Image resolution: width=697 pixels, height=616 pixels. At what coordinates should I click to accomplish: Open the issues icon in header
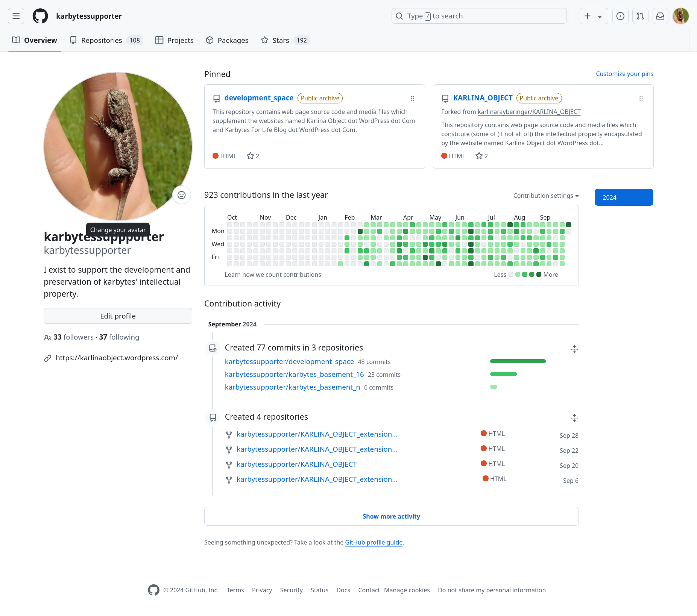[620, 16]
